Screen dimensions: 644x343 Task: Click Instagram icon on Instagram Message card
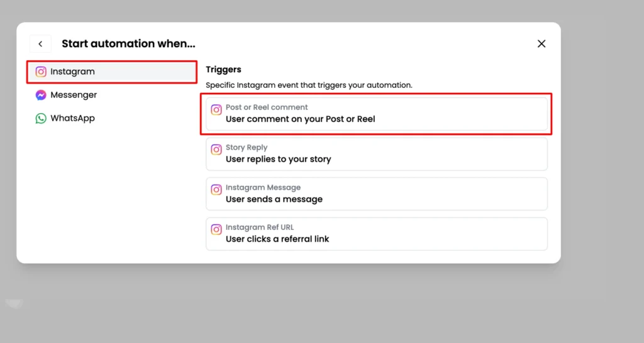[x=216, y=190]
